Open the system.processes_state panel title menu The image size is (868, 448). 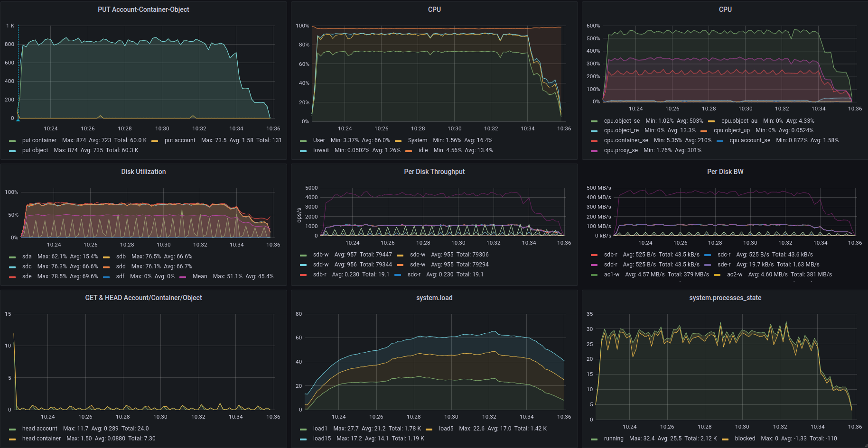click(725, 298)
